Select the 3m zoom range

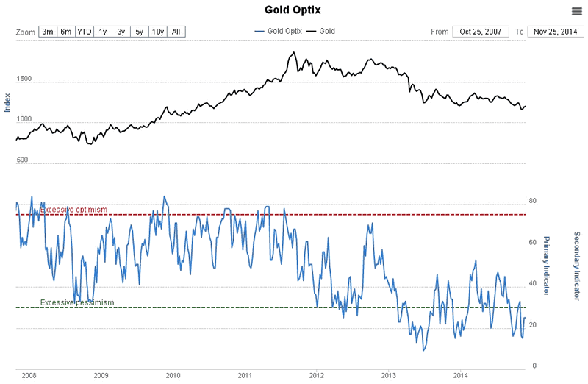48,32
